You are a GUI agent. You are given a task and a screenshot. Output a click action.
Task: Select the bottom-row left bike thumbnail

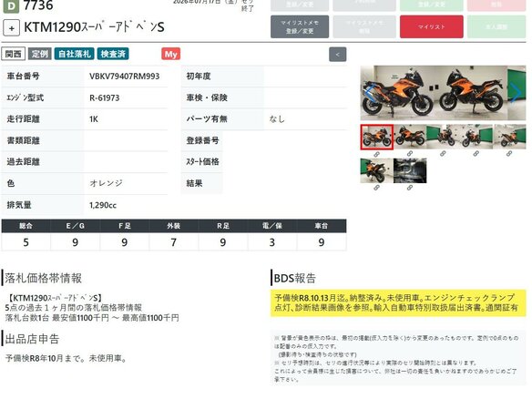click(x=376, y=170)
